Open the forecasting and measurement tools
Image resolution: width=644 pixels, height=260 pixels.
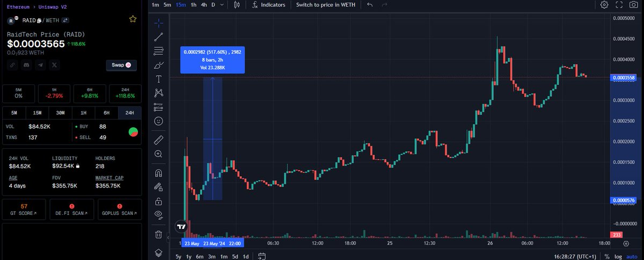click(x=158, y=107)
